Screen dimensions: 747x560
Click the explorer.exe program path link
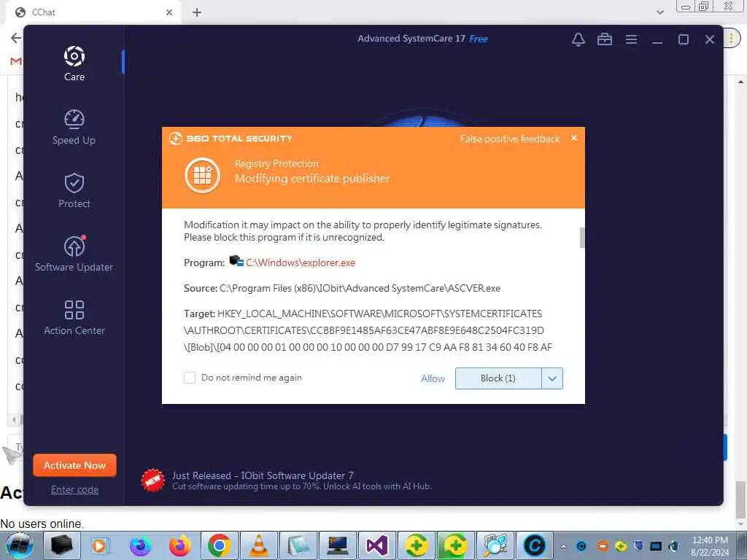tap(300, 262)
